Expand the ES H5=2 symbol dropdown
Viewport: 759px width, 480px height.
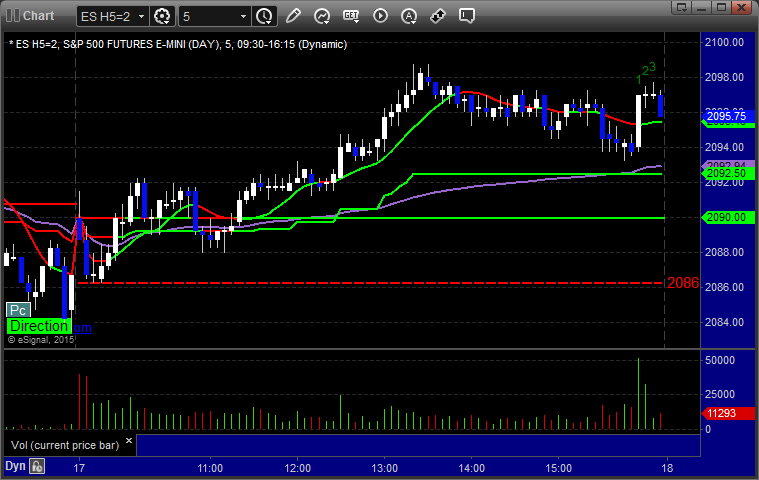click(141, 16)
